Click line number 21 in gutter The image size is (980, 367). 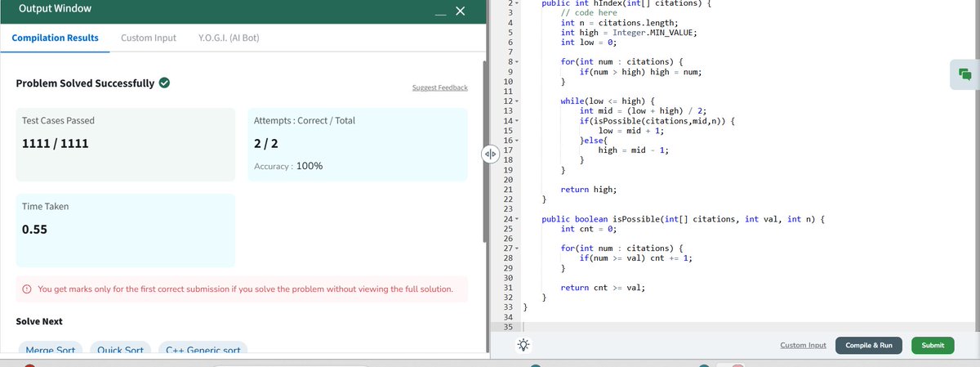[x=507, y=189]
